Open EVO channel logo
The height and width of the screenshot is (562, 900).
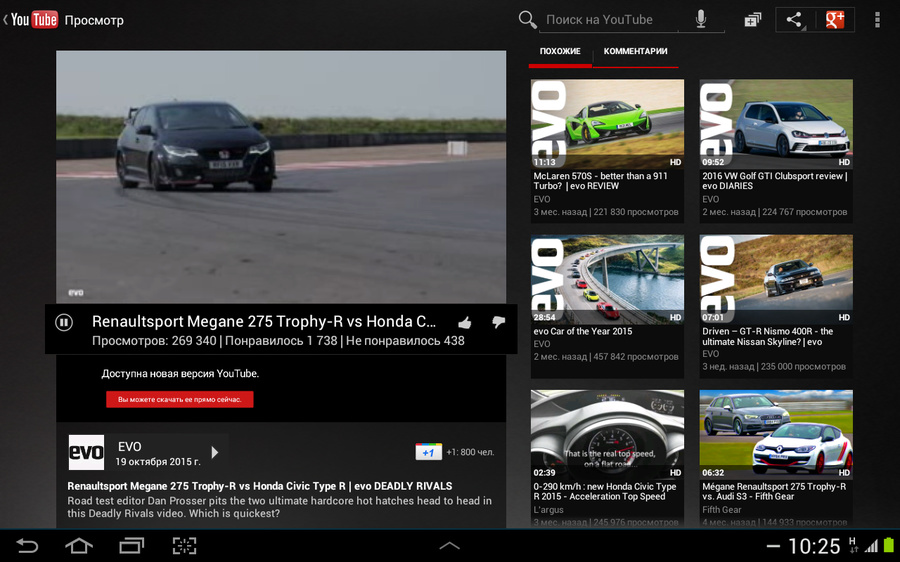pos(86,452)
